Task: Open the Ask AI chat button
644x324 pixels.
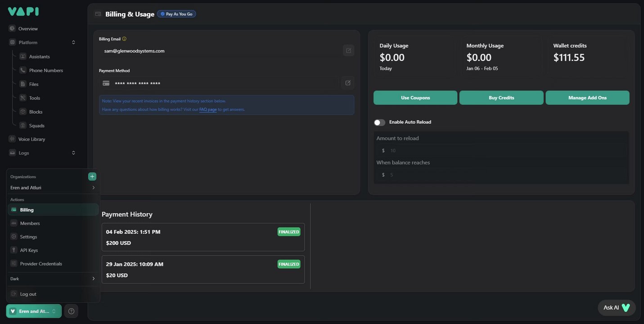Action: [617, 308]
